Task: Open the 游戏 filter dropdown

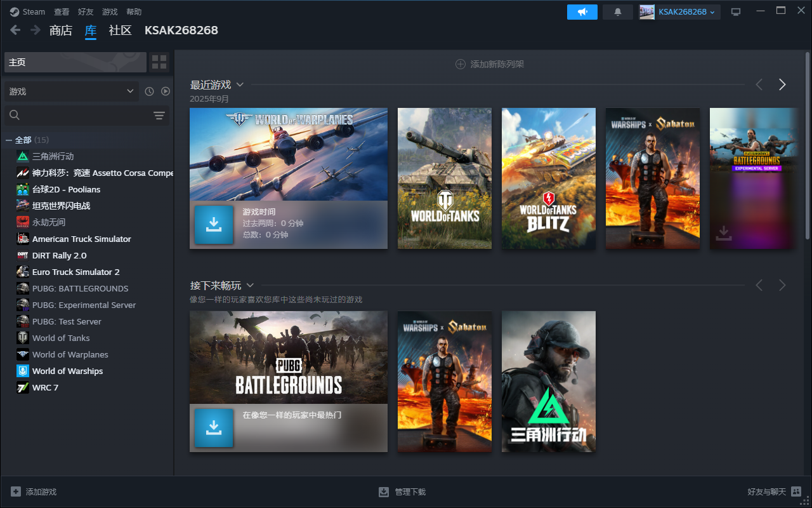Action: coord(71,91)
